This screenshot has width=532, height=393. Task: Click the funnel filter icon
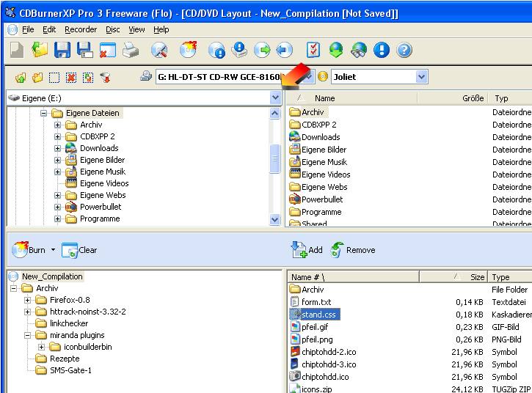105,78
